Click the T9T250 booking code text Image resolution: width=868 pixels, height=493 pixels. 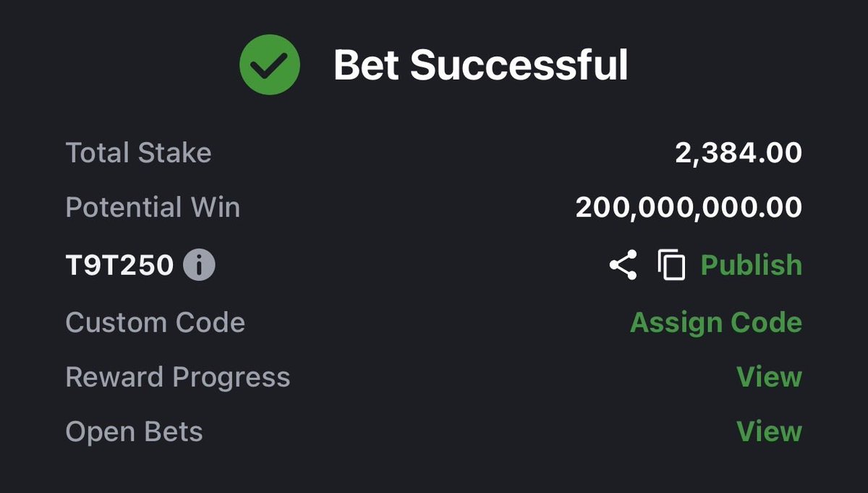(119, 266)
